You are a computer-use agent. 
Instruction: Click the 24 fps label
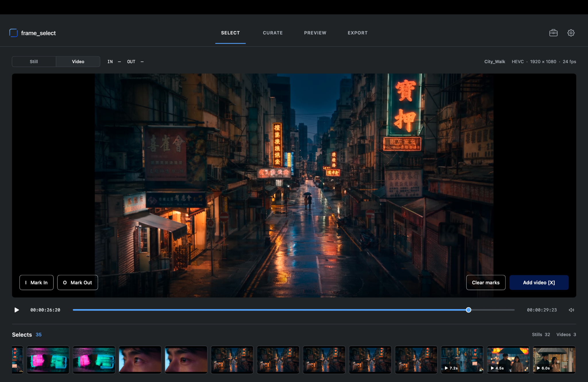point(569,61)
